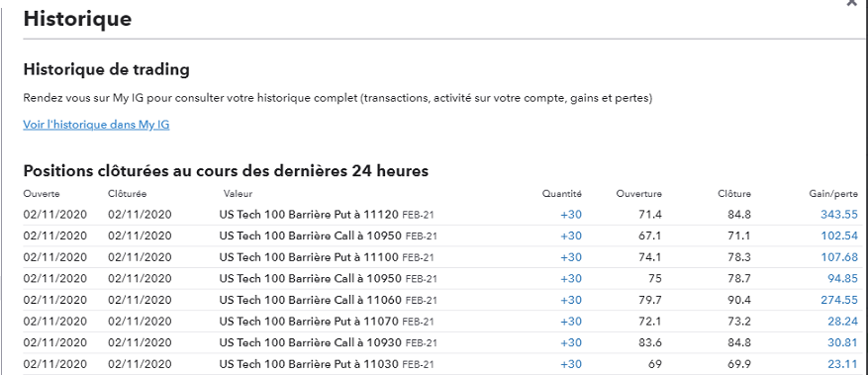Click the closing price 71.1
This screenshot has width=868, height=375.
click(739, 236)
